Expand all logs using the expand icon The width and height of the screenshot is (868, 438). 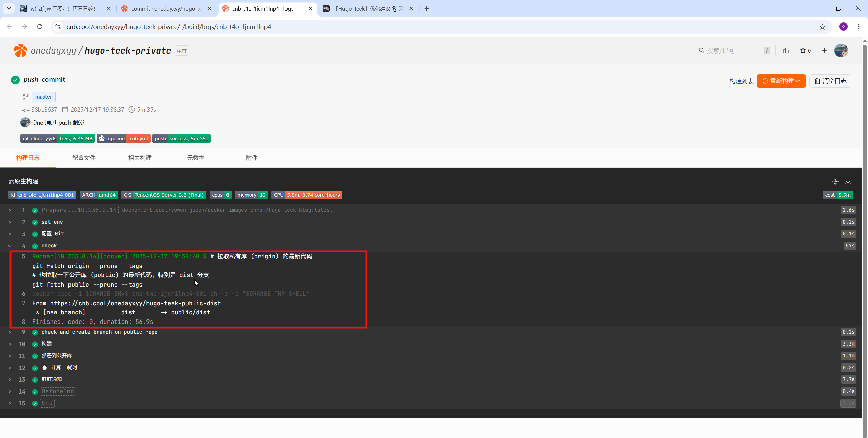835,181
